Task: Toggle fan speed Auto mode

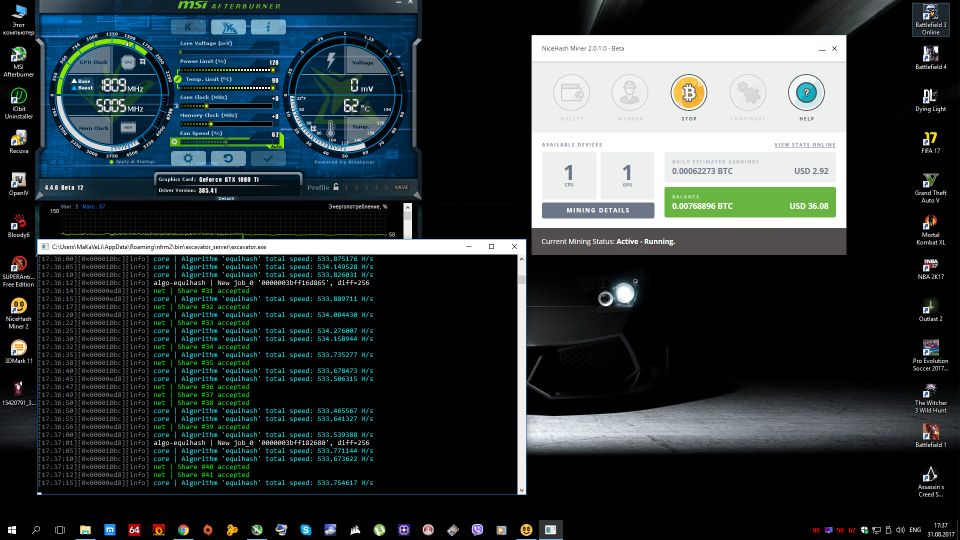Action: coord(275,143)
